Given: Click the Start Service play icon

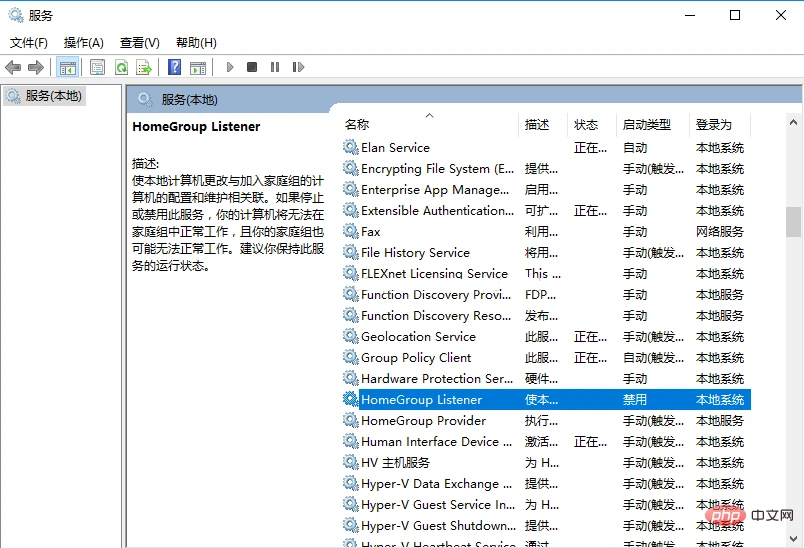Looking at the screenshot, I should point(230,67).
